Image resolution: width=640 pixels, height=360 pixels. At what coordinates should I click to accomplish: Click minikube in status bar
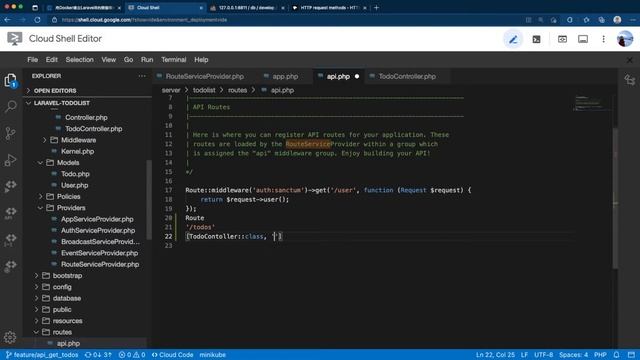point(212,355)
